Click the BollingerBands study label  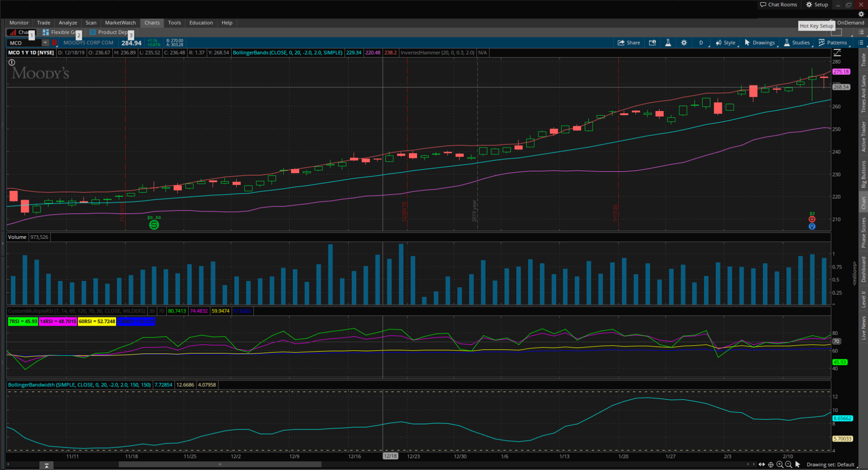tap(288, 53)
